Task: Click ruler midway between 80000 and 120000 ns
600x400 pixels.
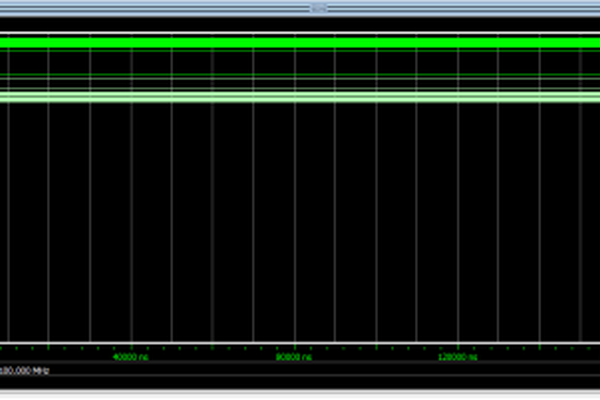Action: click(376, 356)
